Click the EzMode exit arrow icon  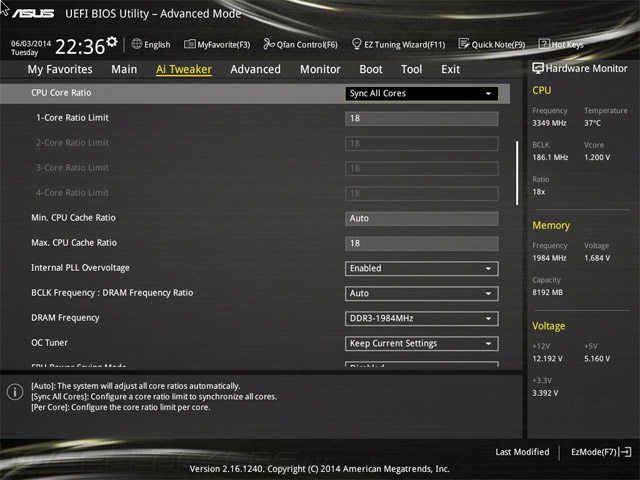click(625, 452)
